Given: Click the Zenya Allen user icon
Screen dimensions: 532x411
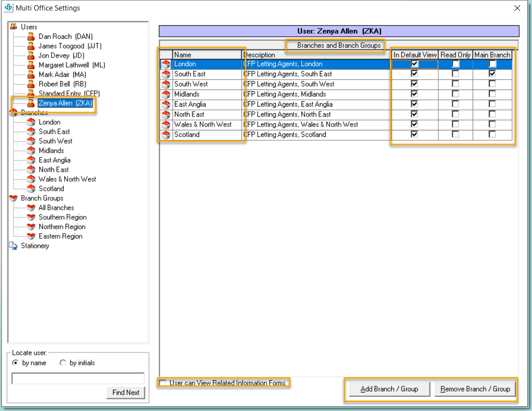Looking at the screenshot, I should (31, 103).
